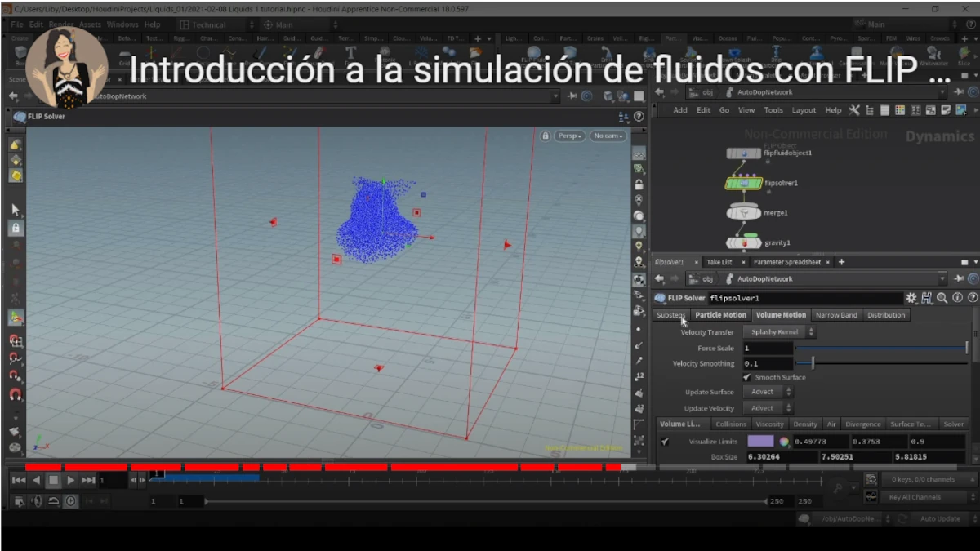The width and height of the screenshot is (980, 551).
Task: Click the Force Scale value field
Action: pyautogui.click(x=767, y=348)
